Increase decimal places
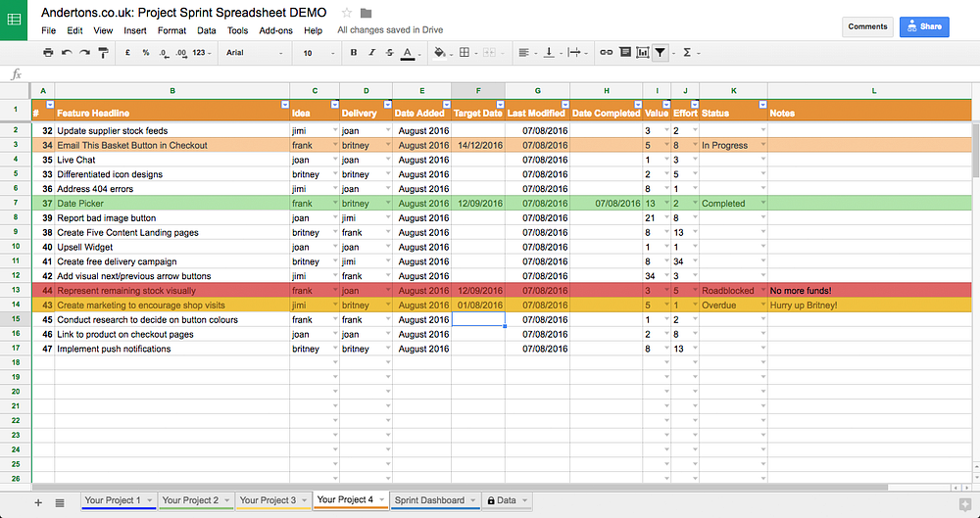The width and height of the screenshot is (980, 518). click(x=181, y=53)
